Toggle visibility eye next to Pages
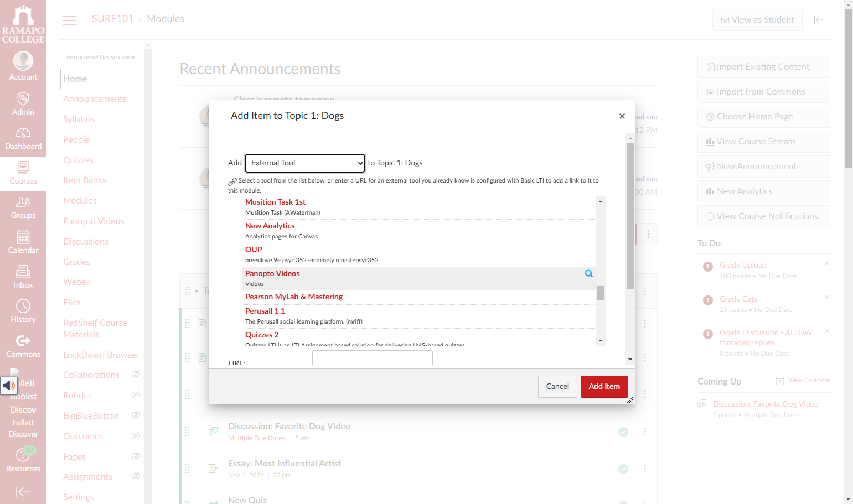This screenshot has height=504, width=853. (x=136, y=456)
